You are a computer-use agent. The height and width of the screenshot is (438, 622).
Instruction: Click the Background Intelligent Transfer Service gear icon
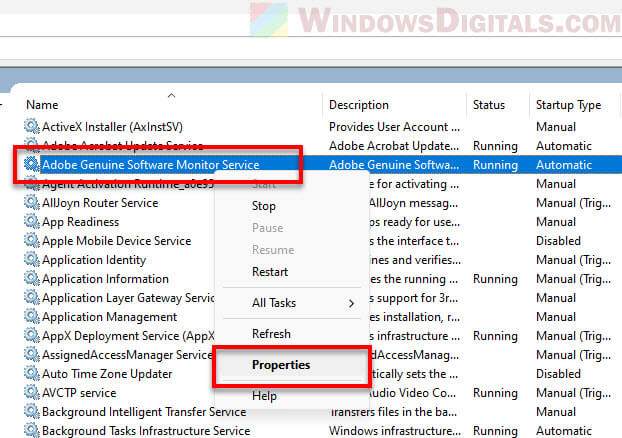point(31,411)
